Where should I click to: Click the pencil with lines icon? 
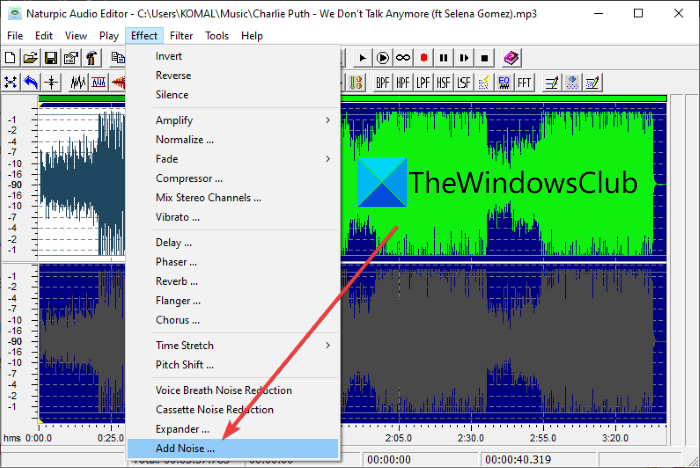552,83
